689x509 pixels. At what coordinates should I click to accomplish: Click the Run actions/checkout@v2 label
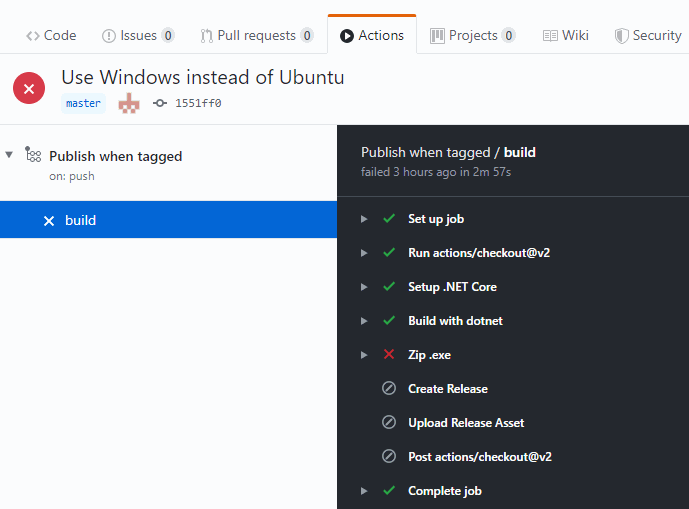479,253
